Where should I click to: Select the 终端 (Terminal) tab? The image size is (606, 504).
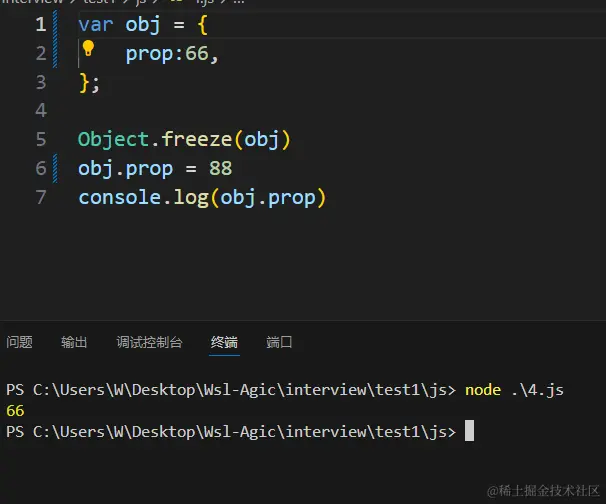[224, 342]
